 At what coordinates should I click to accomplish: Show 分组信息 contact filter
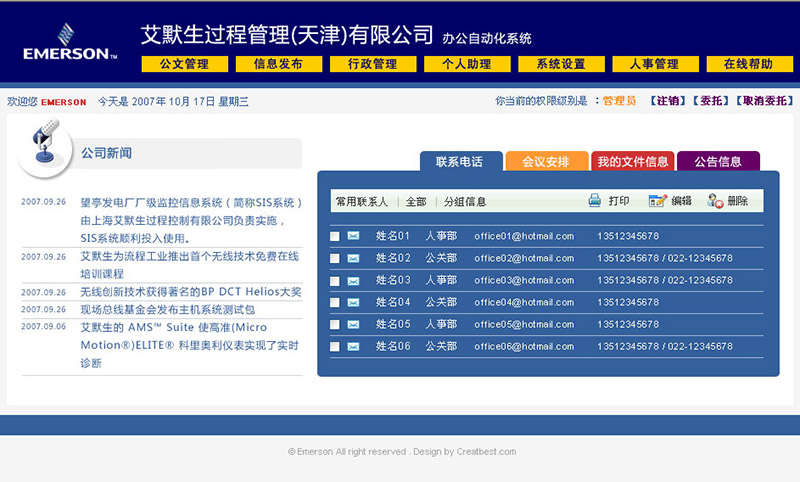(464, 201)
